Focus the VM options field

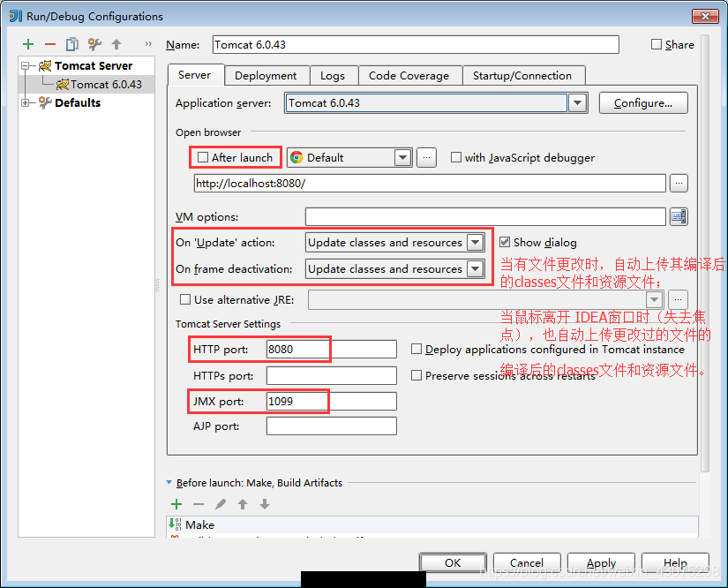click(x=485, y=217)
